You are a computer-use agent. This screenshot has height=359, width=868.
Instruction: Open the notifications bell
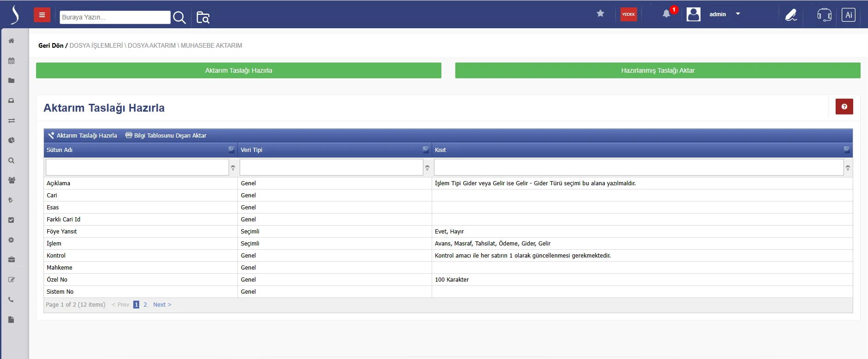tap(666, 14)
